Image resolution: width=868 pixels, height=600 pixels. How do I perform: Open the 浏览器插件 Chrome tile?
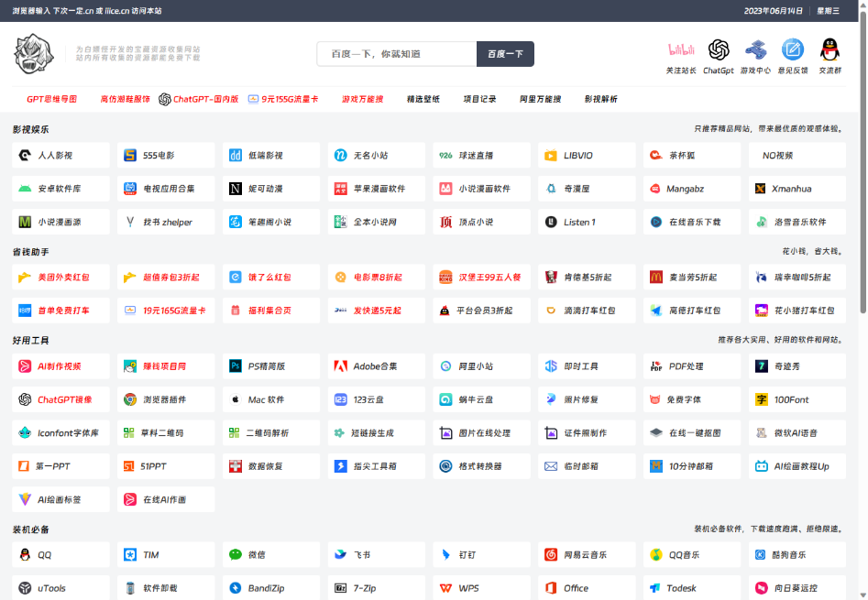166,399
